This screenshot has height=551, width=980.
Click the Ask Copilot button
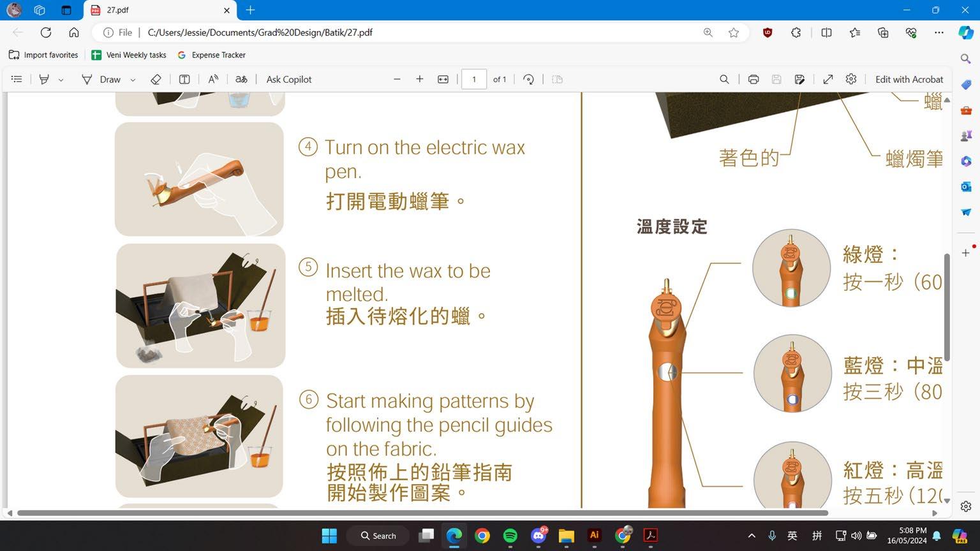pyautogui.click(x=289, y=79)
